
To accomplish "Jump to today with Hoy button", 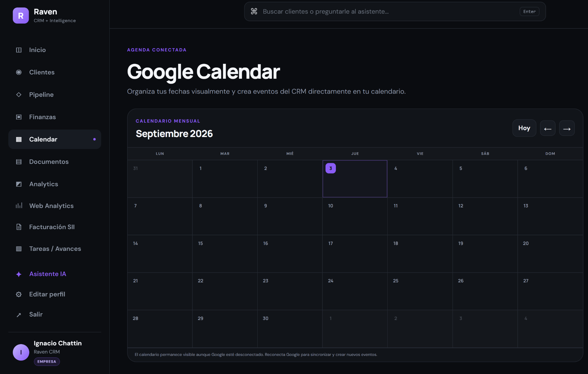I will (524, 128).
